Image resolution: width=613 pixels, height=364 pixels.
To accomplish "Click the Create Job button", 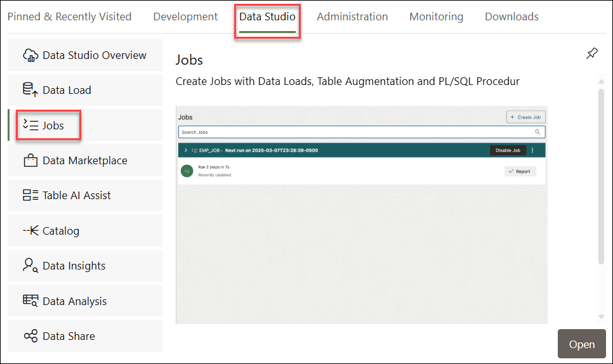I will point(525,117).
